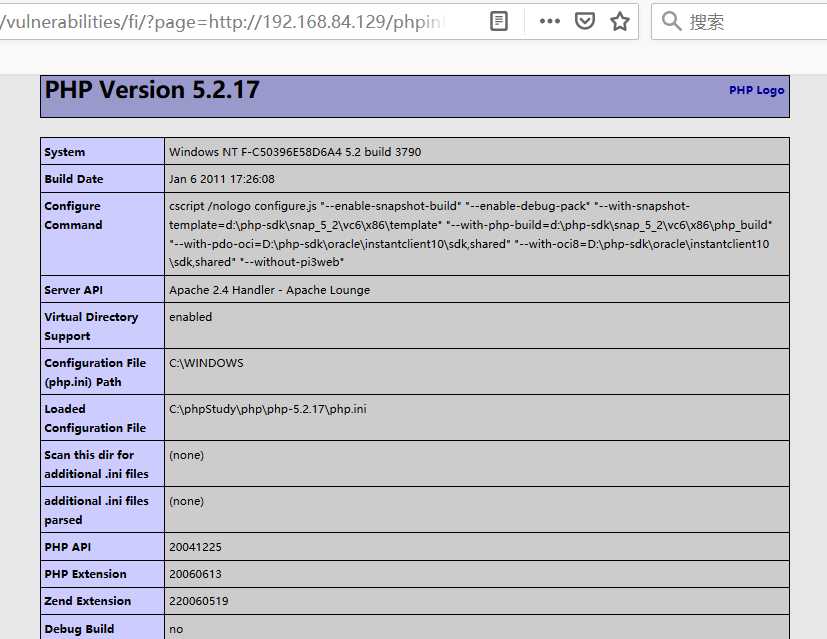
Task: Select (none) value beside files parsed
Action: click(186, 501)
